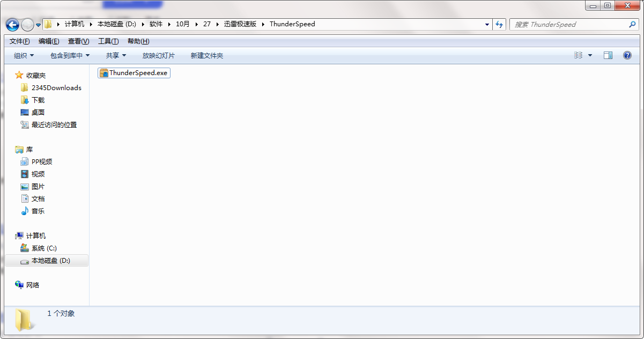Select the ThunderSpeed.exe file icon
This screenshot has height=339, width=644.
[x=103, y=73]
